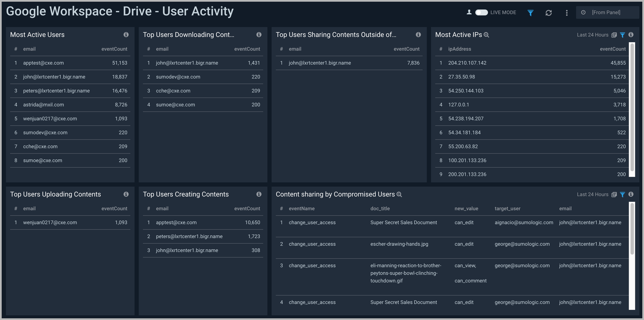Open the [From Panel] time range selector
The height and width of the screenshot is (320, 644).
tap(607, 12)
